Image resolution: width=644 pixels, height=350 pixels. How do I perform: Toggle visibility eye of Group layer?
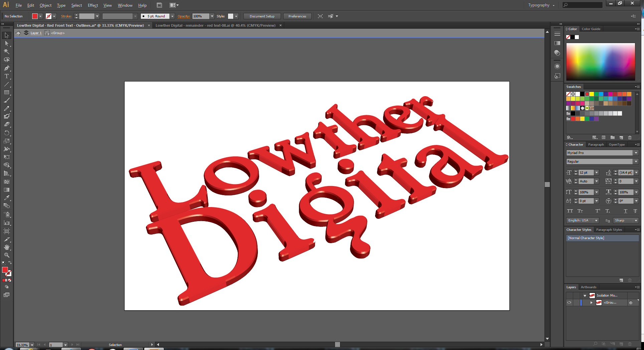point(569,303)
